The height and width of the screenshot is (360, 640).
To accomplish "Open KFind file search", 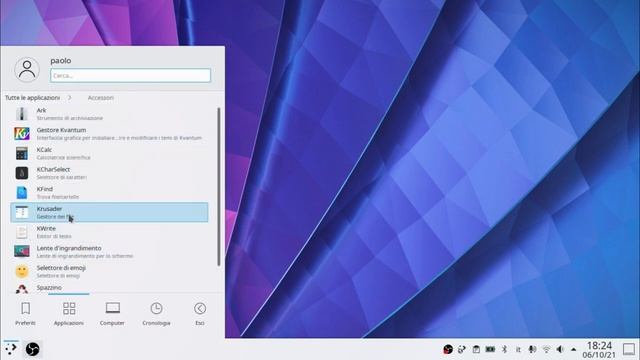I will [109, 193].
